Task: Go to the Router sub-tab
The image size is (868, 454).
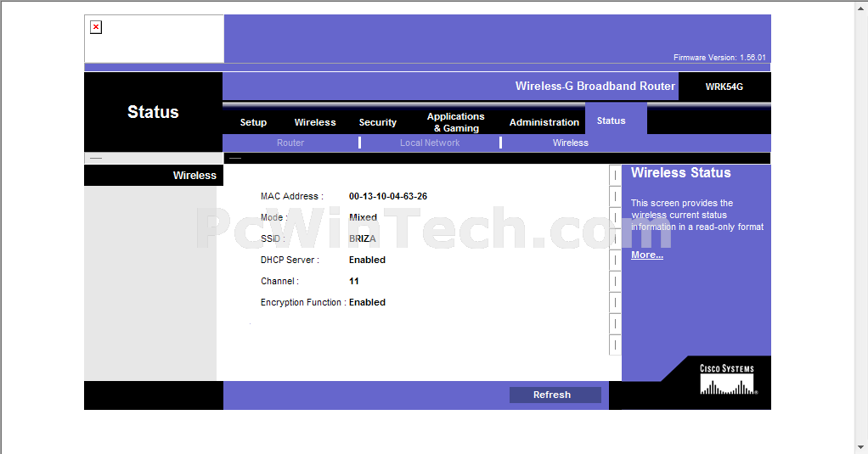Action: [x=290, y=143]
